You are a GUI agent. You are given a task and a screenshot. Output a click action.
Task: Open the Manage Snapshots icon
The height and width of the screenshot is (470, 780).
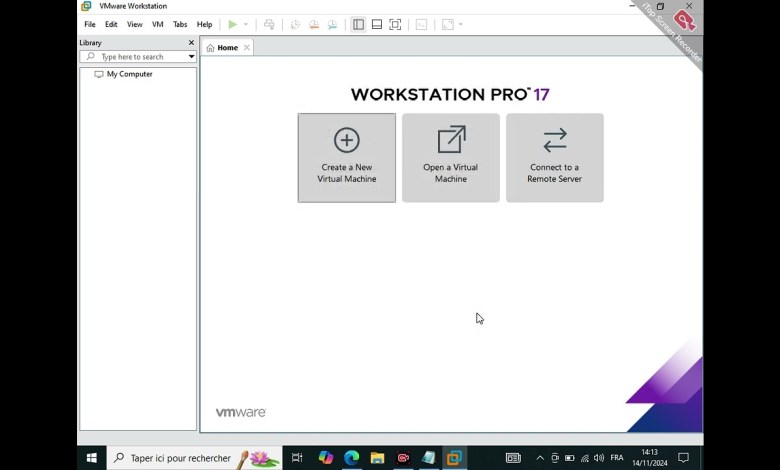(332, 25)
